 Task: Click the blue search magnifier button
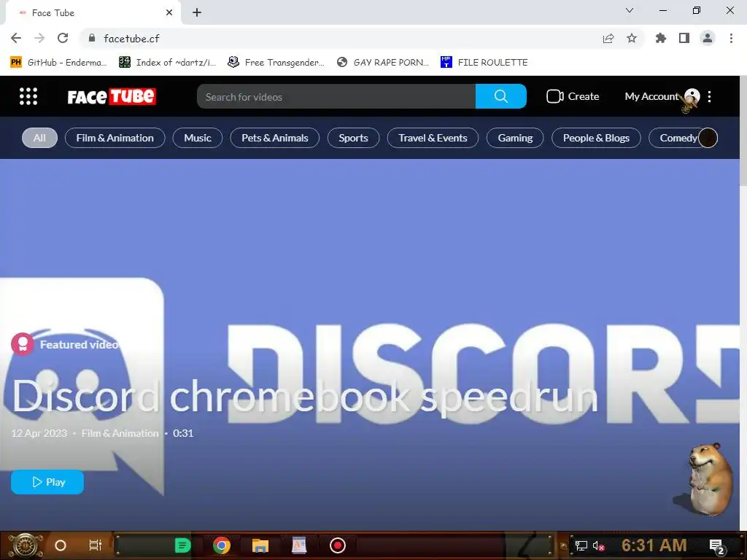[x=500, y=96]
